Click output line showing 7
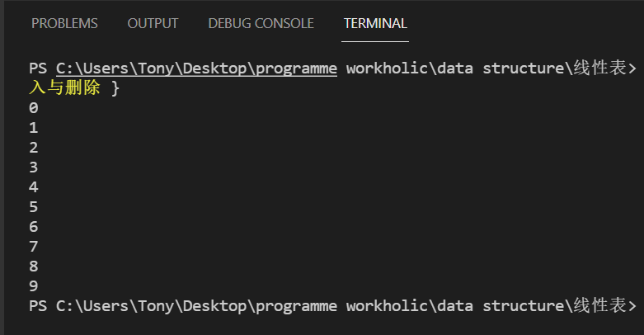This screenshot has width=644, height=335. tap(34, 247)
